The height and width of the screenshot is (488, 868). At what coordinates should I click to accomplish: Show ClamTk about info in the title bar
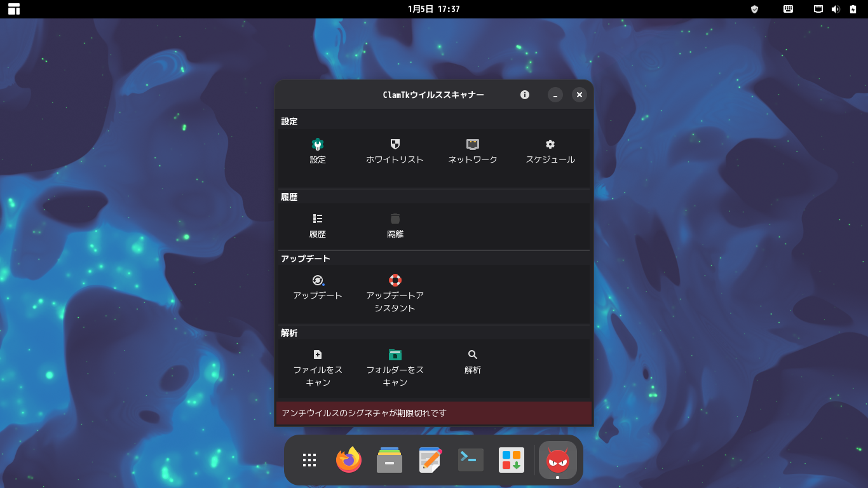click(x=525, y=95)
